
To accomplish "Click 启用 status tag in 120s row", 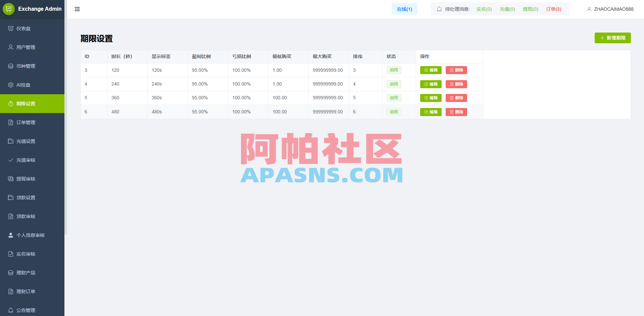I will pos(394,70).
